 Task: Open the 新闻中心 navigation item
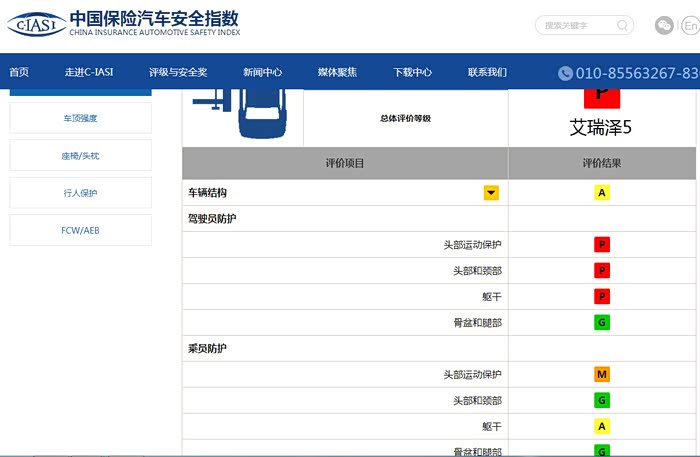tap(262, 73)
